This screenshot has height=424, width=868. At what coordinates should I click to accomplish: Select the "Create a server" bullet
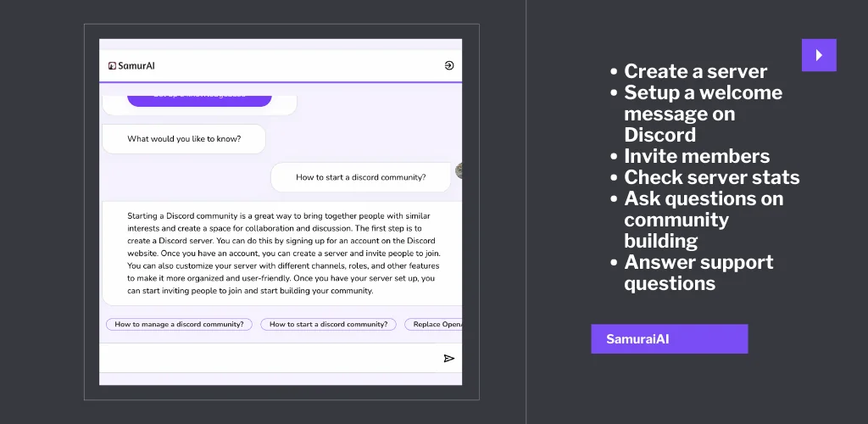(695, 71)
